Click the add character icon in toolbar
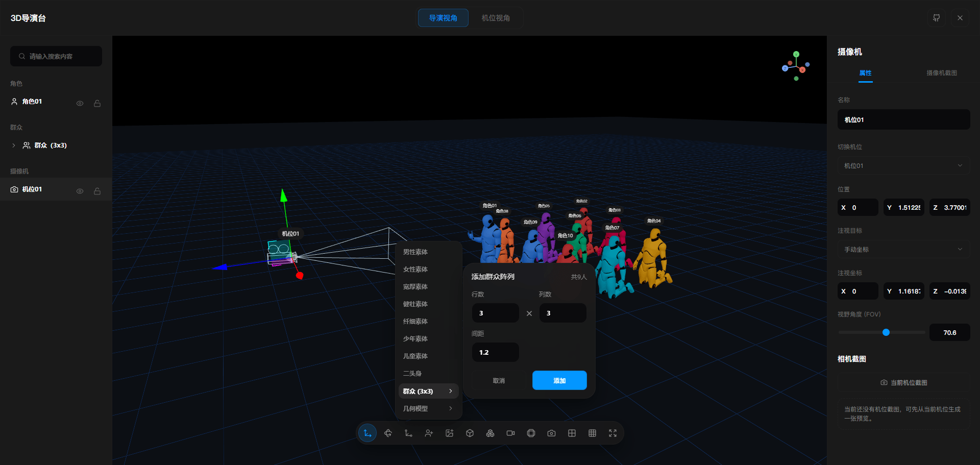 [429, 433]
